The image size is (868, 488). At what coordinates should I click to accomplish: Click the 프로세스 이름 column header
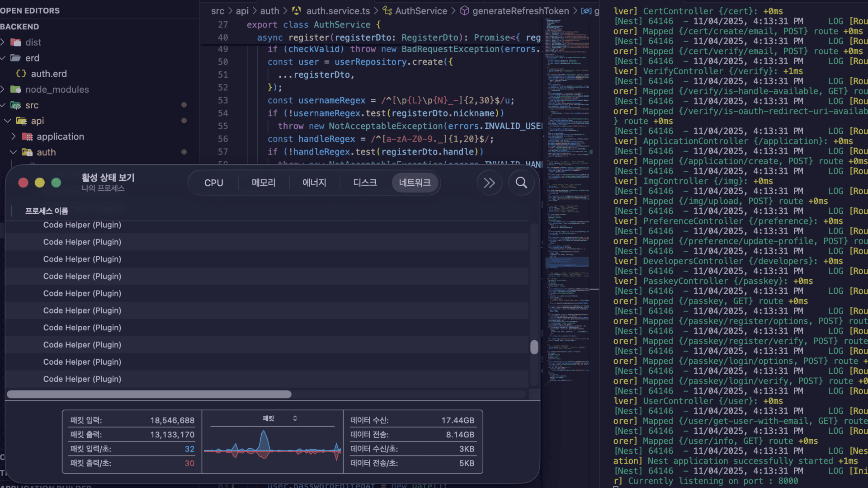47,211
